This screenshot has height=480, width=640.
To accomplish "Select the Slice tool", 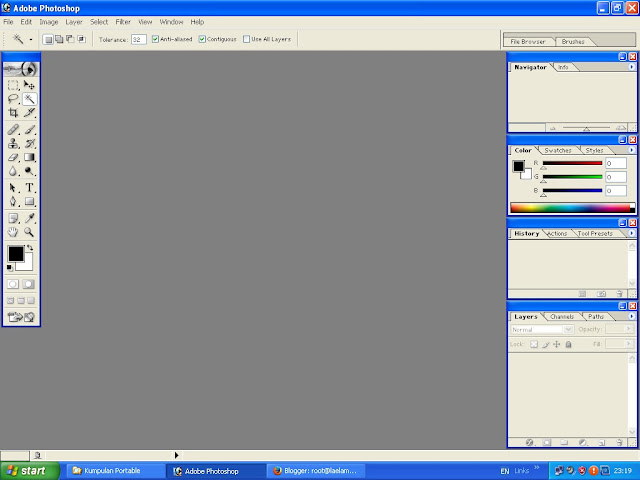I will coord(29,113).
